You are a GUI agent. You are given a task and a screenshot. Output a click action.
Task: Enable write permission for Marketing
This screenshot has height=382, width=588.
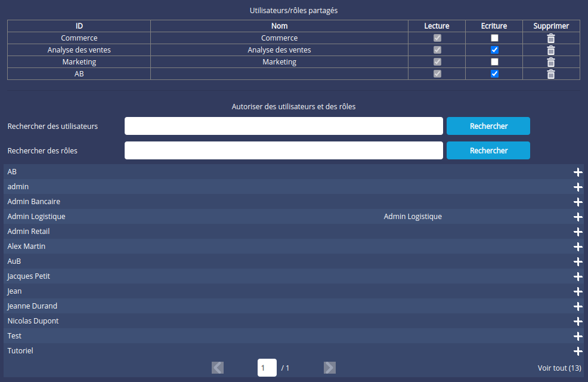494,62
